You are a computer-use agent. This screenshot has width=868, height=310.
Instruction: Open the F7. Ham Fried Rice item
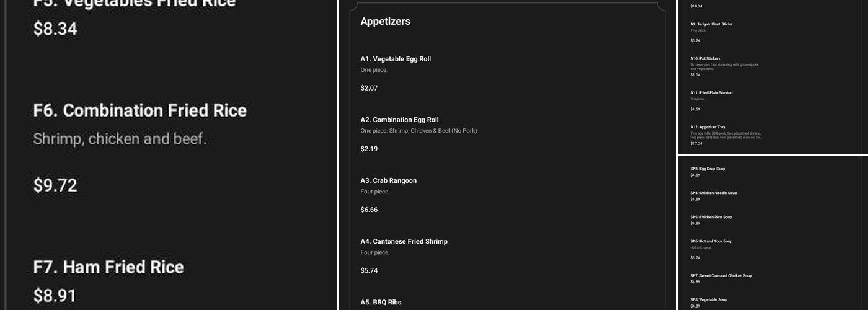(x=108, y=267)
